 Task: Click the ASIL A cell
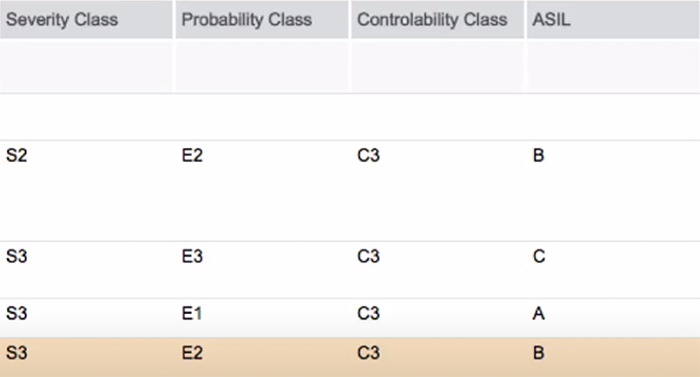[539, 314]
